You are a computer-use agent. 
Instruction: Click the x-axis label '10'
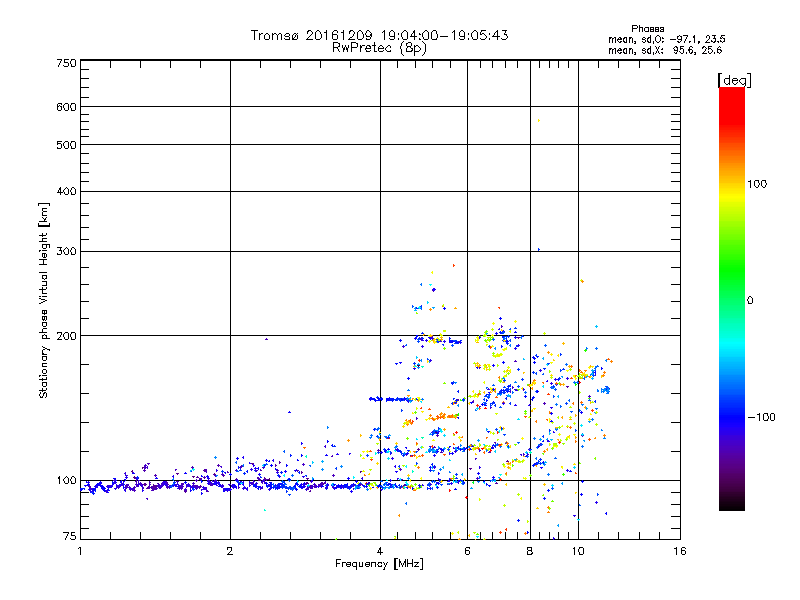tap(578, 551)
